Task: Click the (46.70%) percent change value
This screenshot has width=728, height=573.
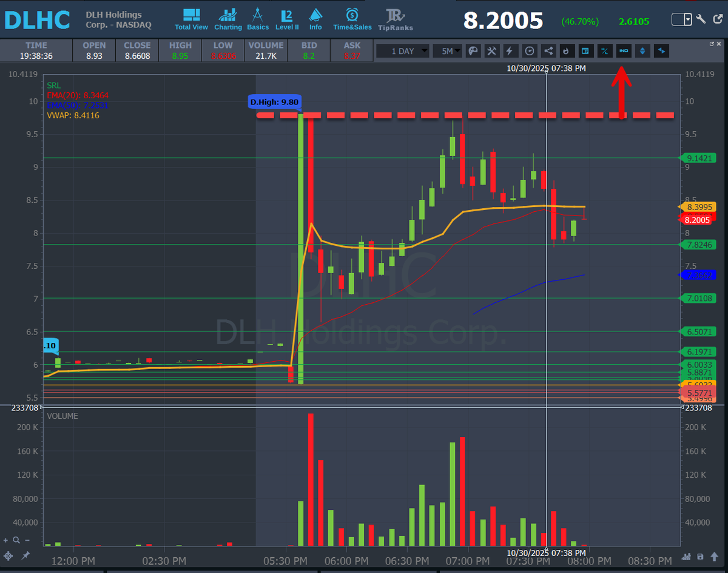Action: (x=580, y=22)
